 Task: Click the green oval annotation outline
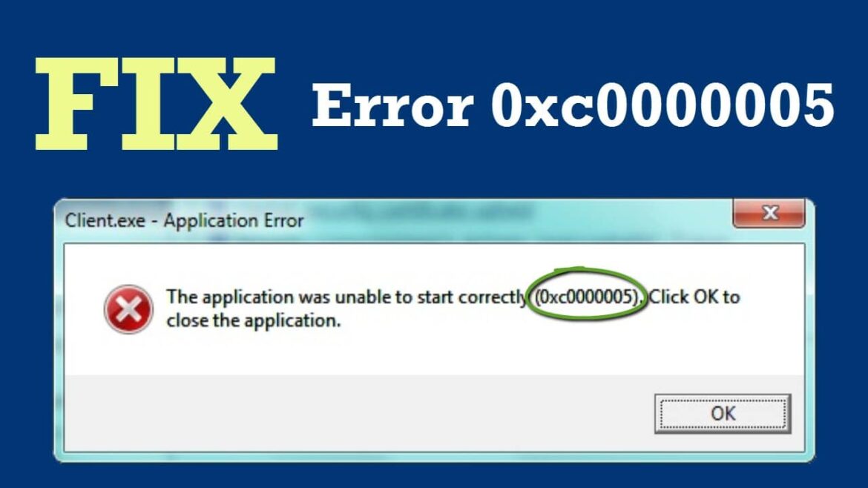(x=586, y=271)
